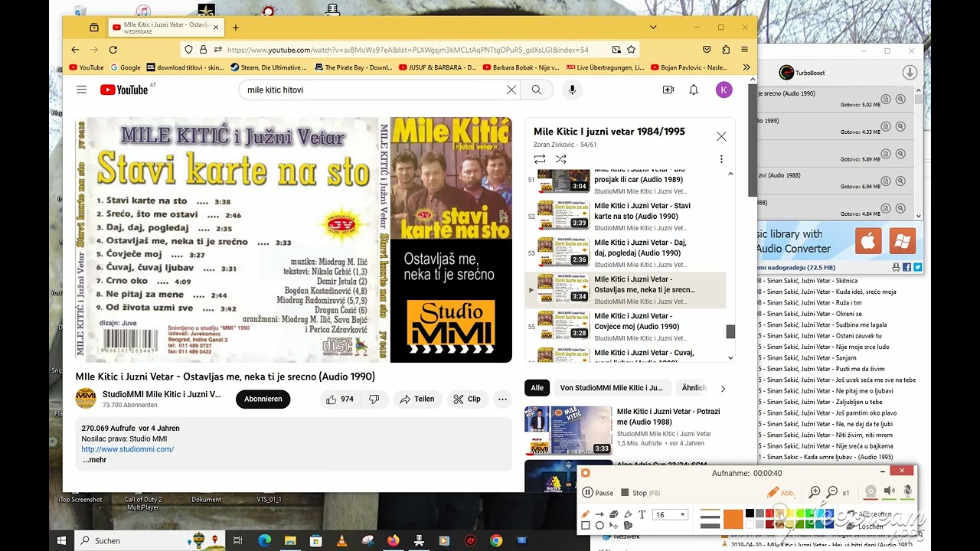List all browser tabs via the dropdown arrow
This screenshot has height=551, width=980.
click(653, 28)
